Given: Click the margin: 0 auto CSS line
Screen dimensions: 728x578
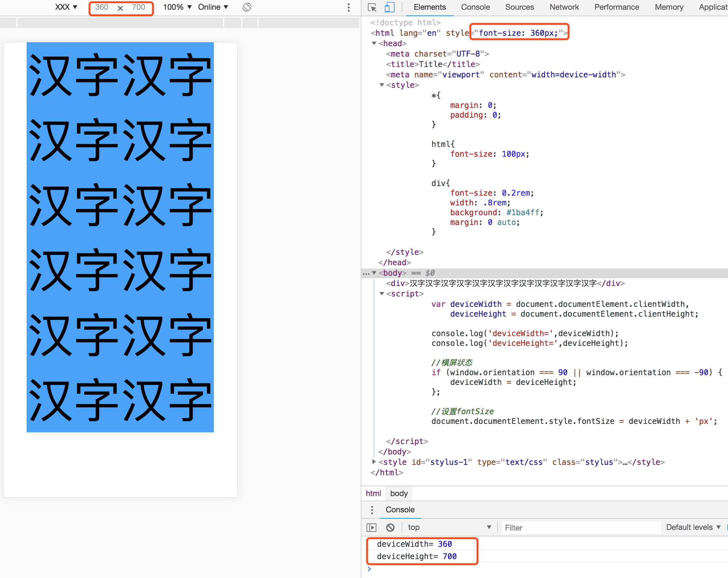Looking at the screenshot, I should pos(485,222).
